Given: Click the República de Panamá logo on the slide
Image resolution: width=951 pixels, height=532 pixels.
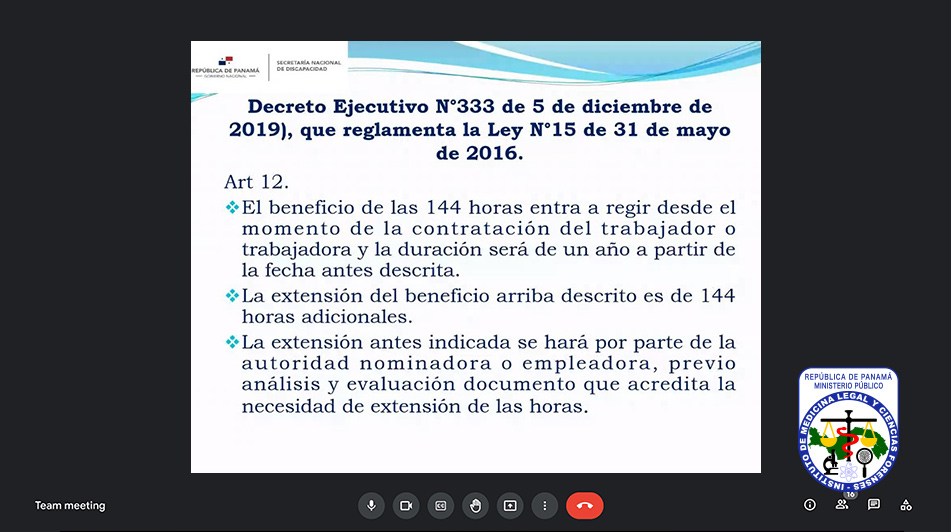Looking at the screenshot, I should (x=226, y=67).
